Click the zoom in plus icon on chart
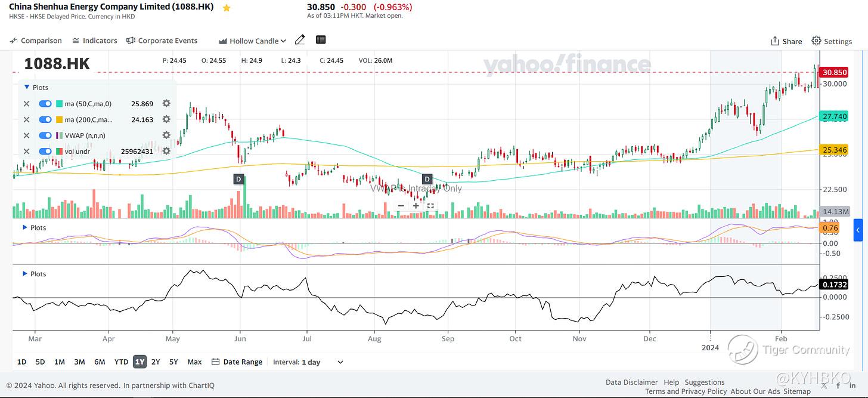The width and height of the screenshot is (868, 398). [x=416, y=206]
